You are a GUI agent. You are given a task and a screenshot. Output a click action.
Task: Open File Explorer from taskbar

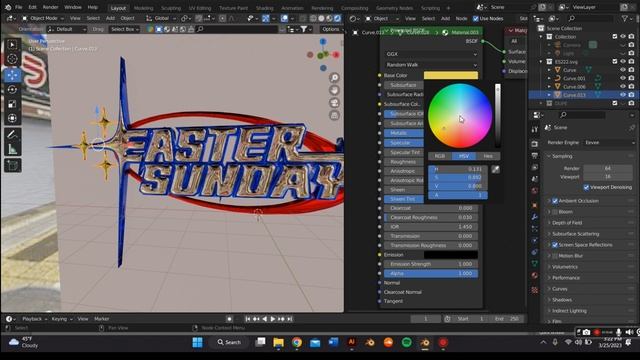tap(278, 342)
